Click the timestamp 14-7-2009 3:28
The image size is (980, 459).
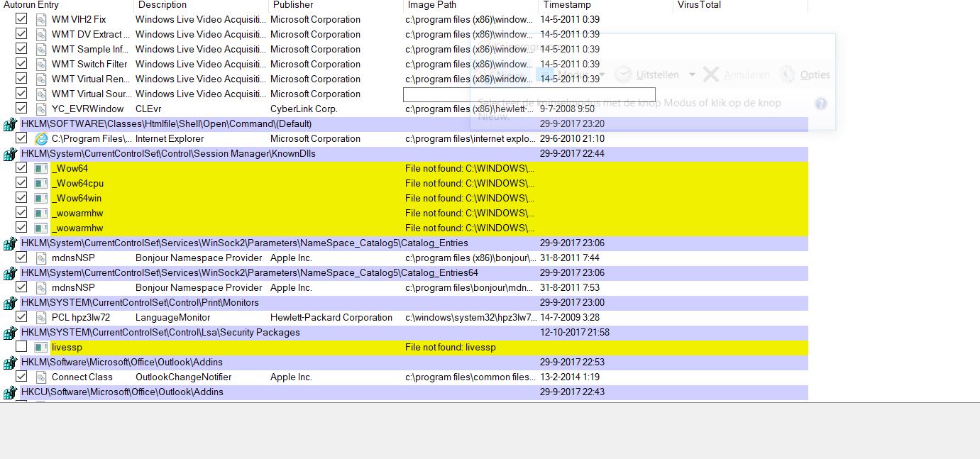pos(570,317)
